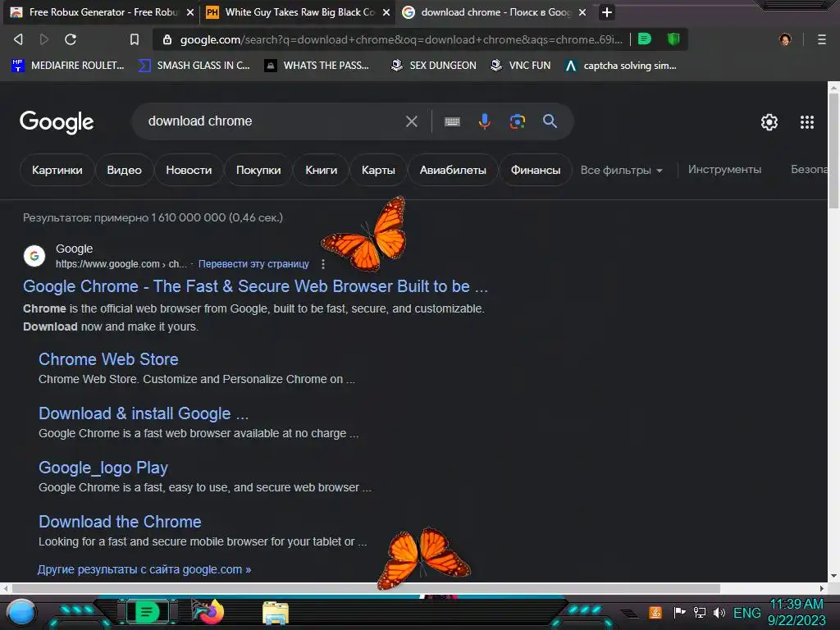
Task: Click the orange Java tray icon
Action: coord(655,612)
